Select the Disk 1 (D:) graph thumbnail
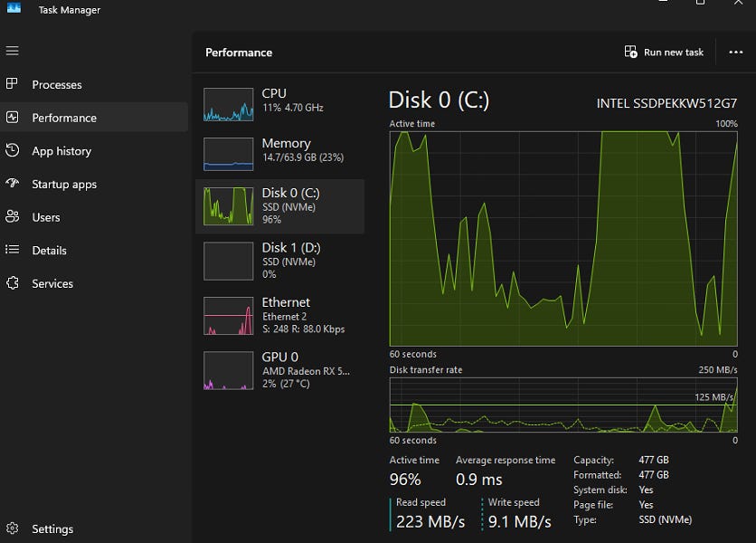 (229, 261)
